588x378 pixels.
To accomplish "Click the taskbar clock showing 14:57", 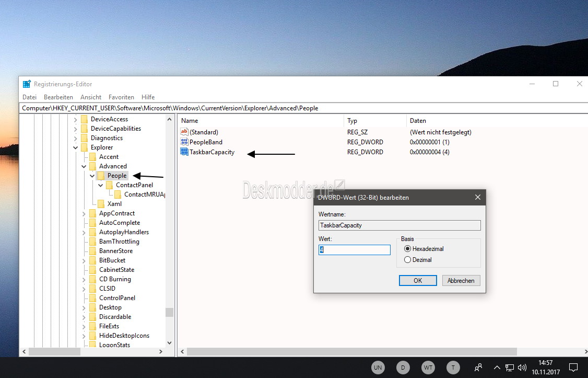I will point(546,368).
